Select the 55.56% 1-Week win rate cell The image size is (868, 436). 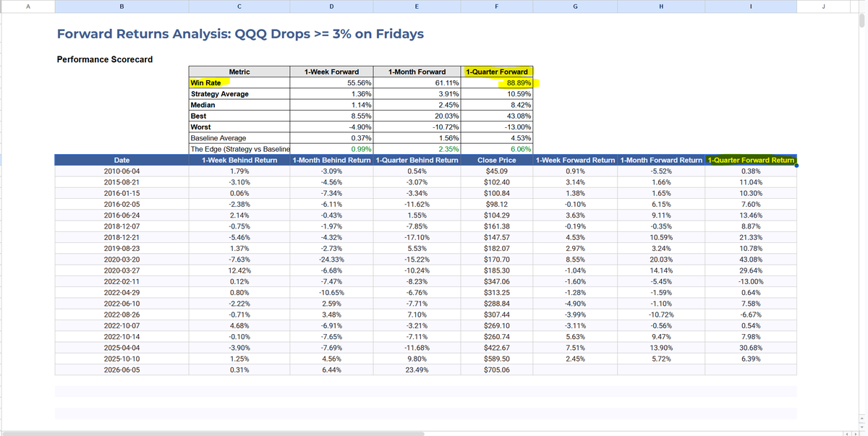pyautogui.click(x=331, y=83)
